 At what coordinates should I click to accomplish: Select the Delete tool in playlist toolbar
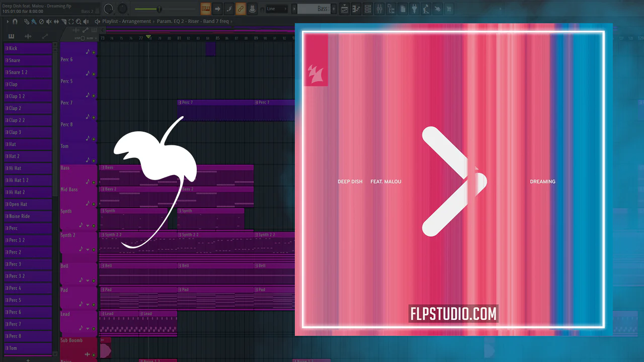coord(41,22)
